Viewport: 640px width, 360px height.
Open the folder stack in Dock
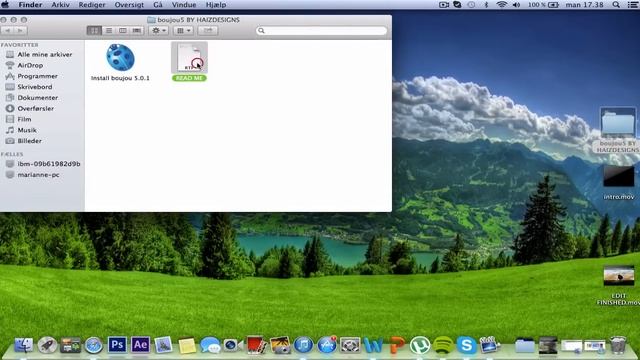(x=524, y=345)
